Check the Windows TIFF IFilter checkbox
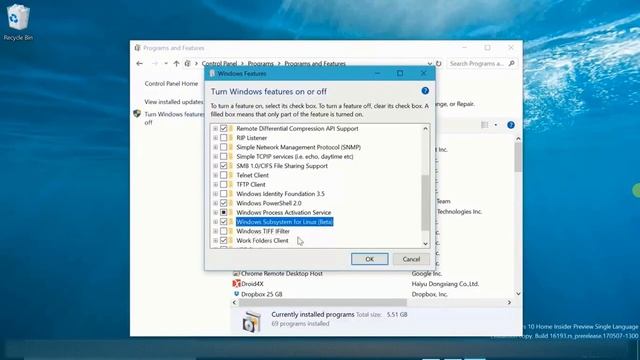The width and height of the screenshot is (640, 360). (223, 231)
